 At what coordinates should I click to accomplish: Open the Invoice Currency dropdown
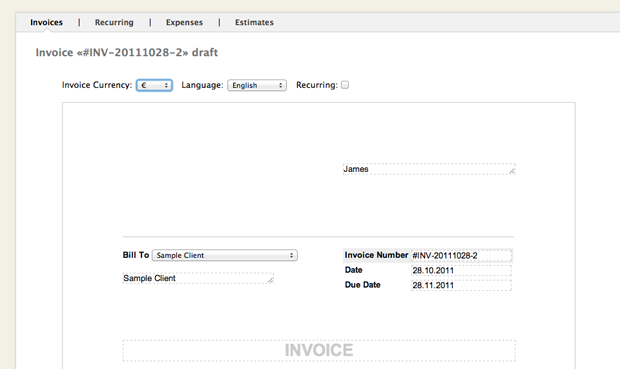(154, 85)
